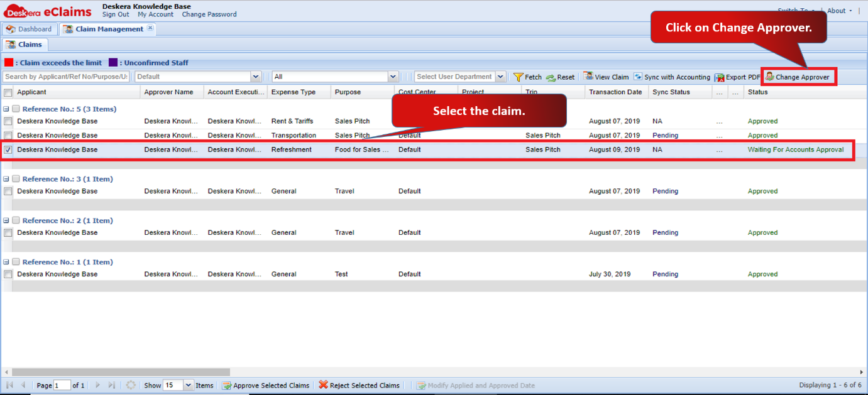Open the Change Password link
868x395 pixels.
point(209,14)
